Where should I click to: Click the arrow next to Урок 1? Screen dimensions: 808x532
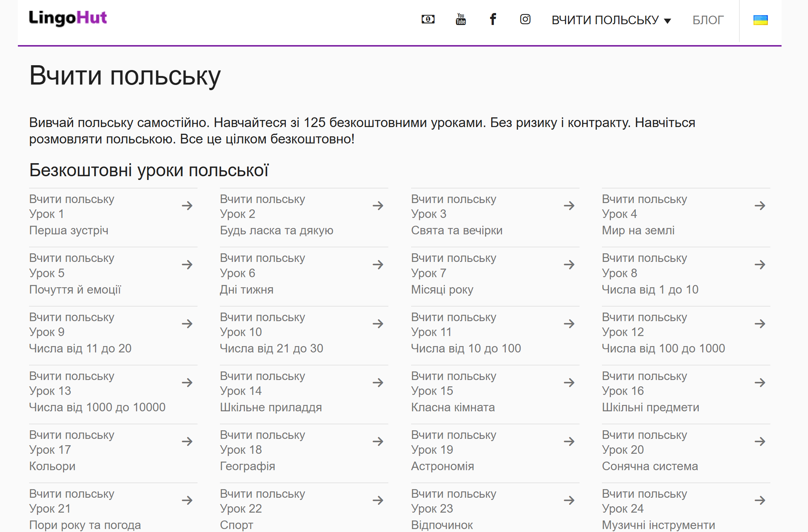point(187,206)
